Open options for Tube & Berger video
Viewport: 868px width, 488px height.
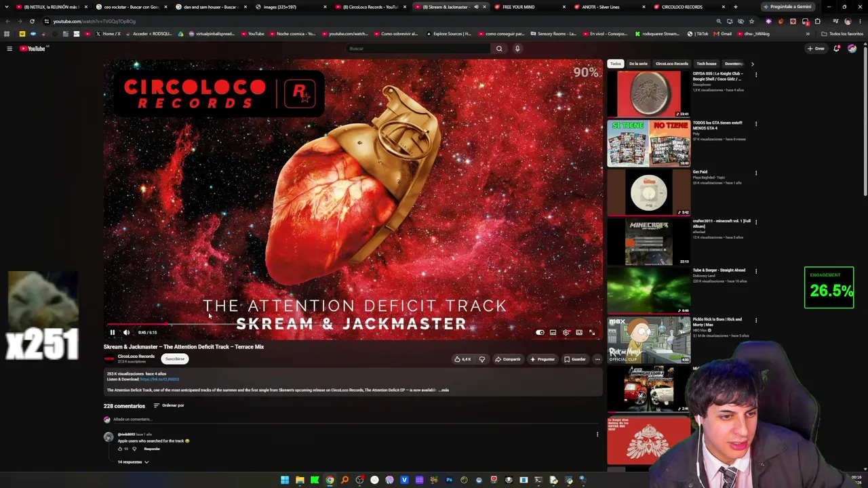click(x=756, y=271)
